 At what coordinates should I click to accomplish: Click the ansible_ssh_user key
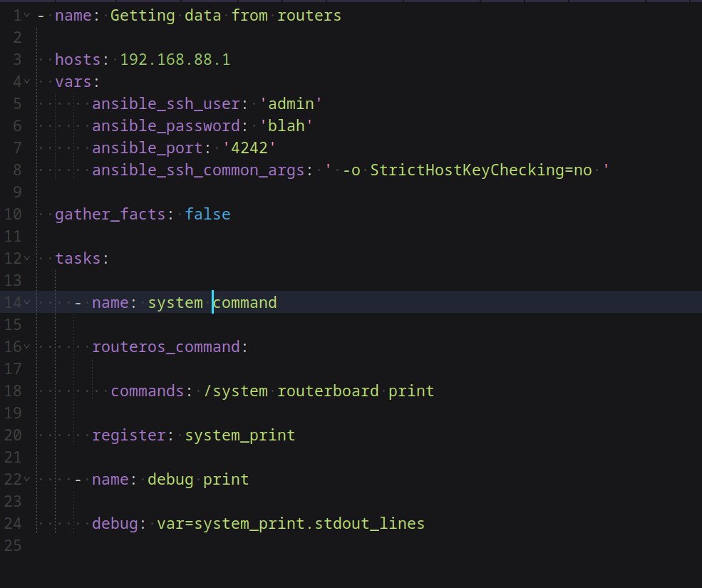click(165, 104)
